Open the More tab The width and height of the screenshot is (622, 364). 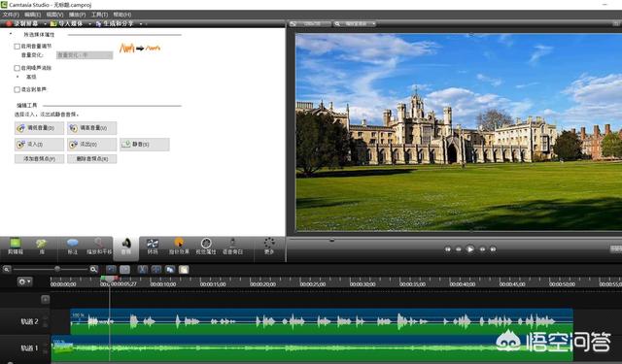[269, 247]
